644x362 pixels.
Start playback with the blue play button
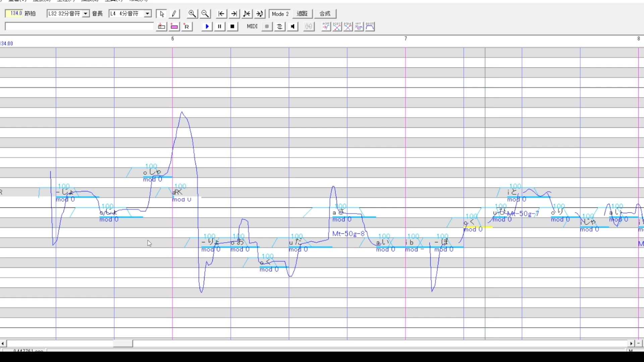(x=207, y=26)
